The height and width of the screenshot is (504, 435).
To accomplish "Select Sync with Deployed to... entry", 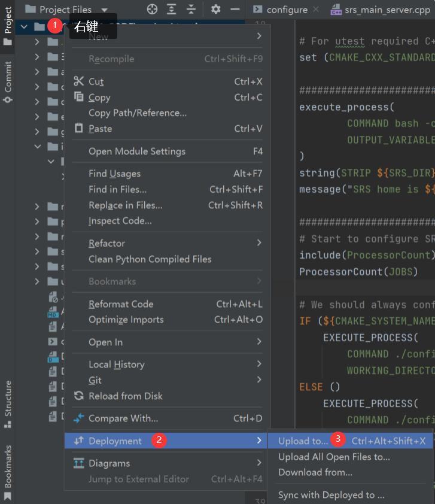I will [331, 495].
